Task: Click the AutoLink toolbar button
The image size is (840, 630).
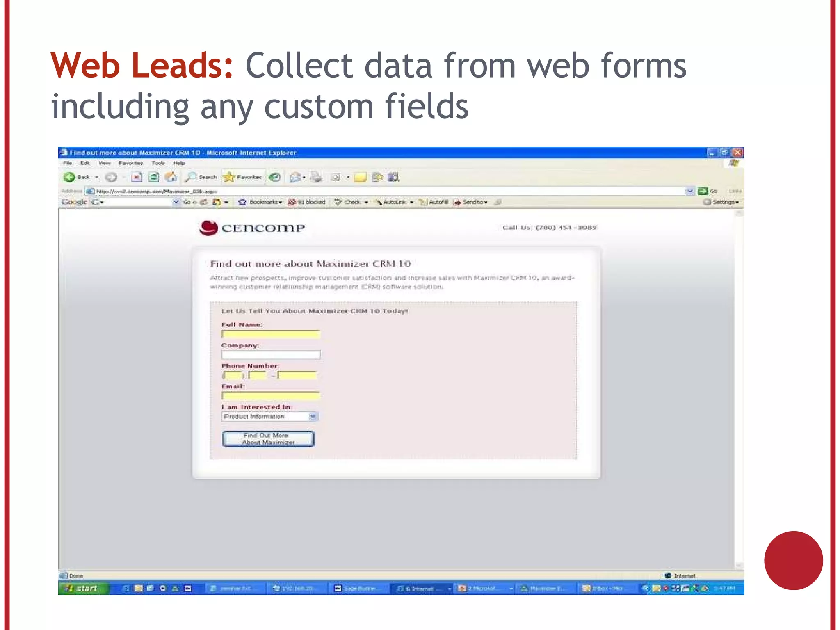Action: pos(391,202)
